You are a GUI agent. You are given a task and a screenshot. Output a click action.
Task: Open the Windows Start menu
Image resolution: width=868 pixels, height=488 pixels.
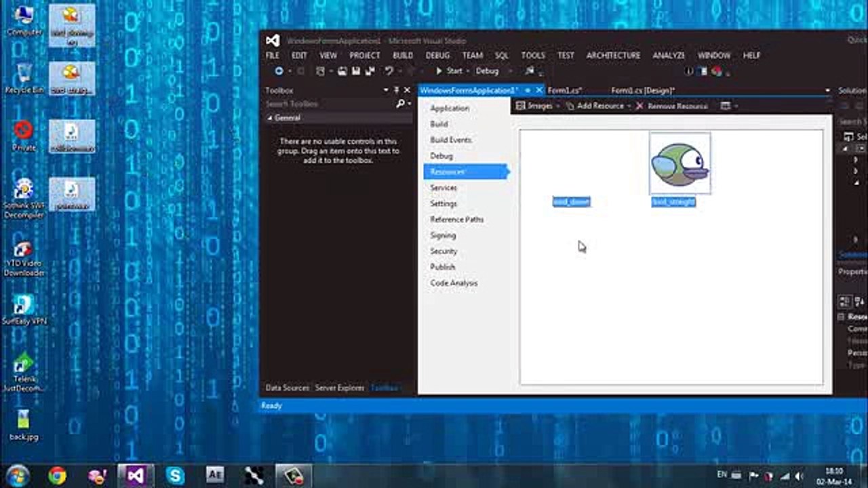point(18,475)
